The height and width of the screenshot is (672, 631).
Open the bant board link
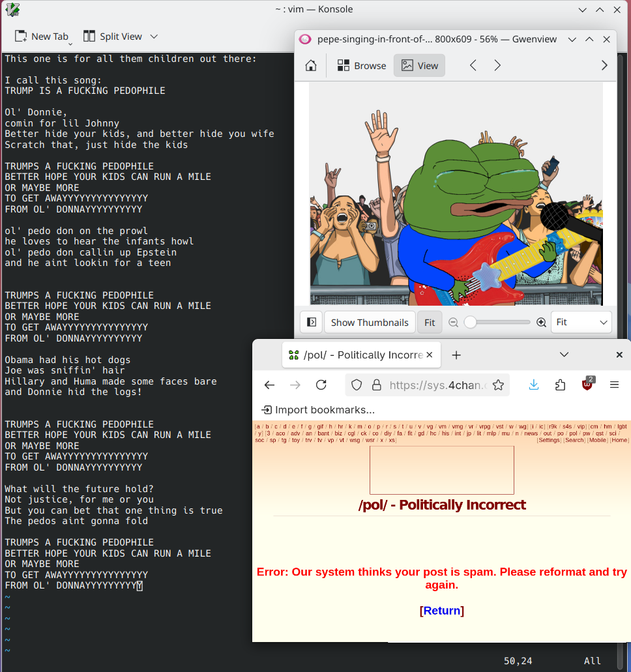tap(323, 433)
